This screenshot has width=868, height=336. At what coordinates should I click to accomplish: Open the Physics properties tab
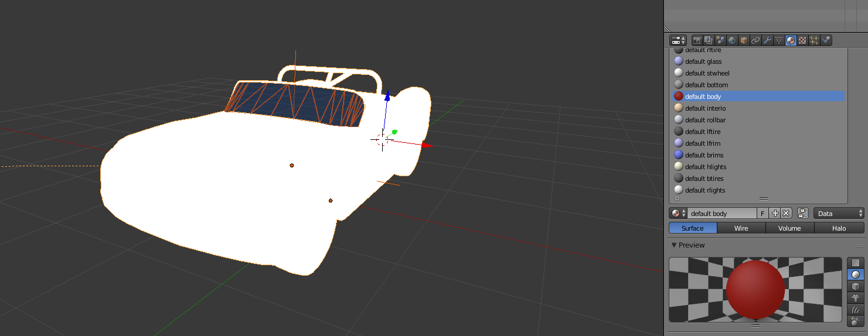tap(826, 40)
